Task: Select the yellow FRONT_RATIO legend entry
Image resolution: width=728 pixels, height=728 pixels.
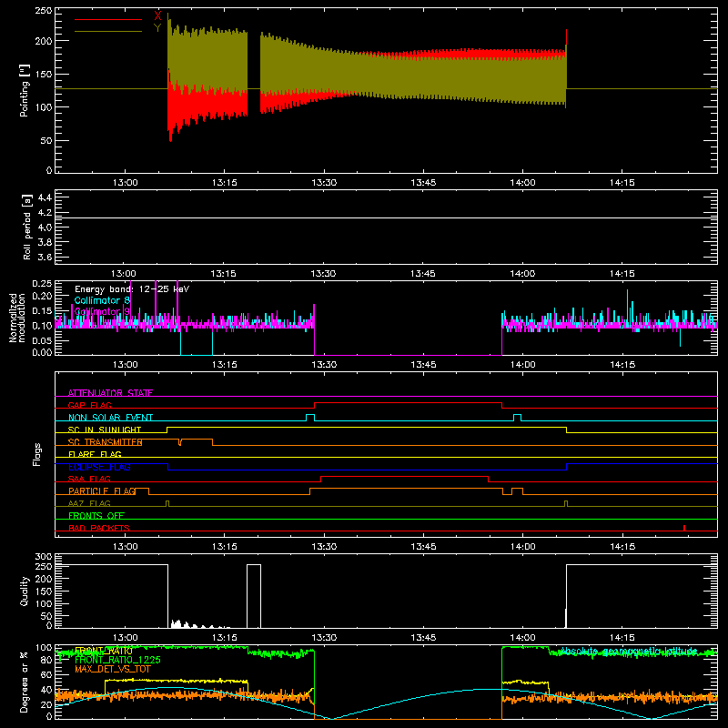Action: (104, 651)
